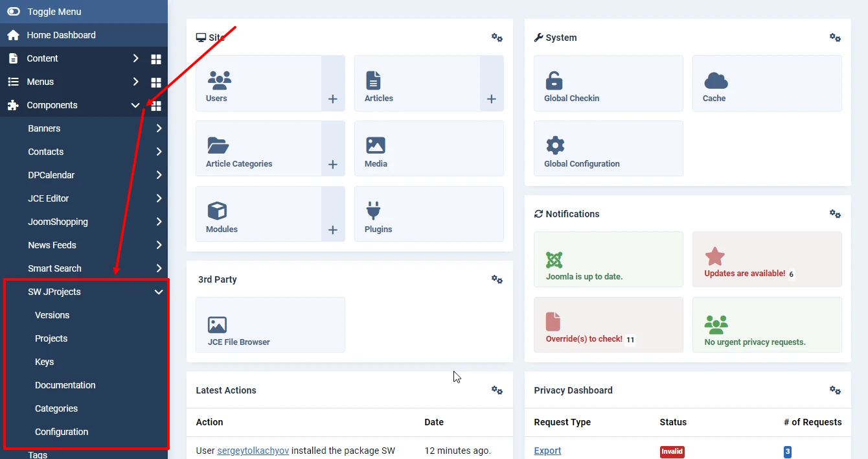Expand the Menus chevron
This screenshot has width=868, height=459.
click(135, 82)
